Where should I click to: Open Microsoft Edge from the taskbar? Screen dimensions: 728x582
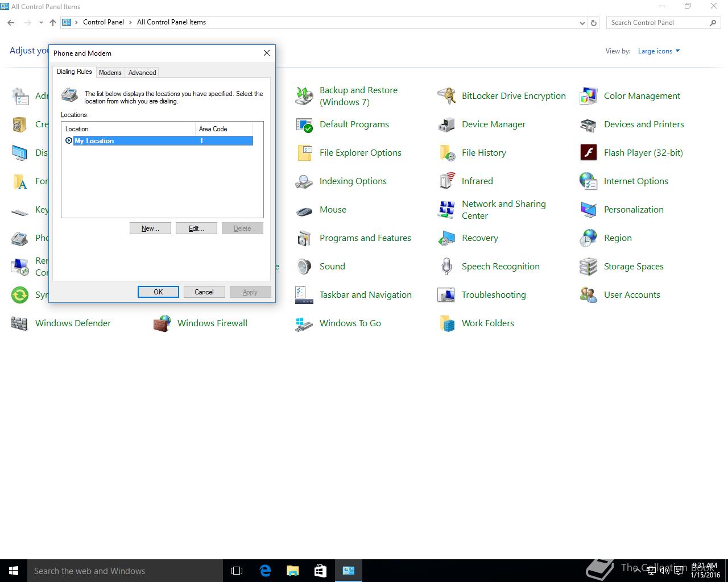point(264,571)
